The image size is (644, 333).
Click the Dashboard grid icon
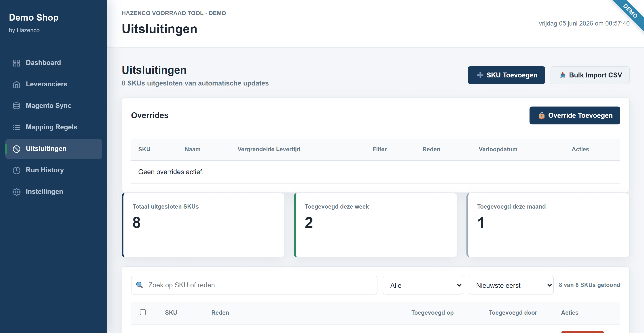pos(17,63)
